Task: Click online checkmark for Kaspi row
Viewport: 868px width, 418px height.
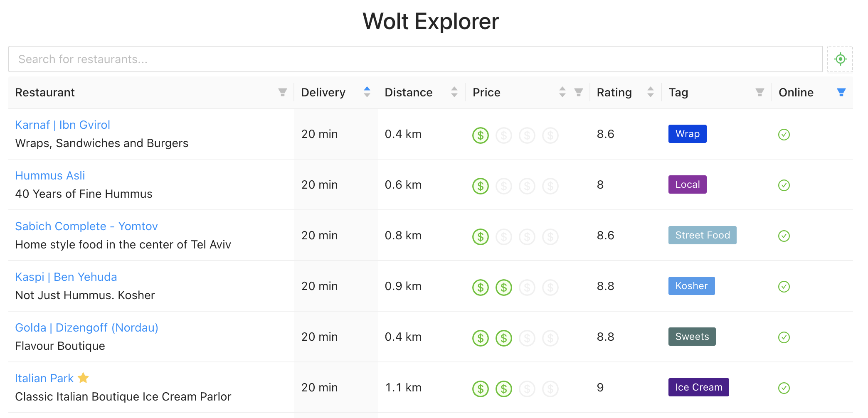Action: pyautogui.click(x=784, y=287)
